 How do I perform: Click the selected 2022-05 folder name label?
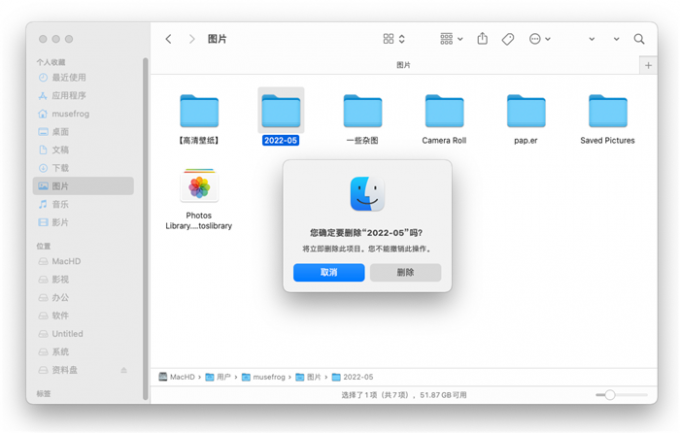281,141
